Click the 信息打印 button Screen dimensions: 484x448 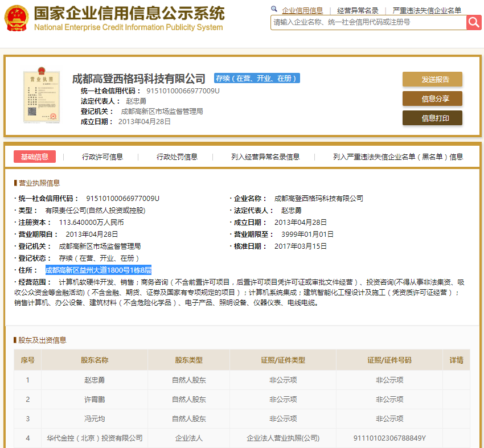click(432, 118)
